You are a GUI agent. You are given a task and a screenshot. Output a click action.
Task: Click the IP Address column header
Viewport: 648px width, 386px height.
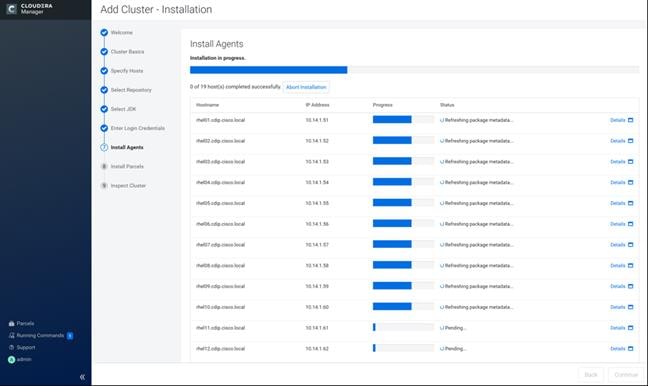pyautogui.click(x=317, y=105)
